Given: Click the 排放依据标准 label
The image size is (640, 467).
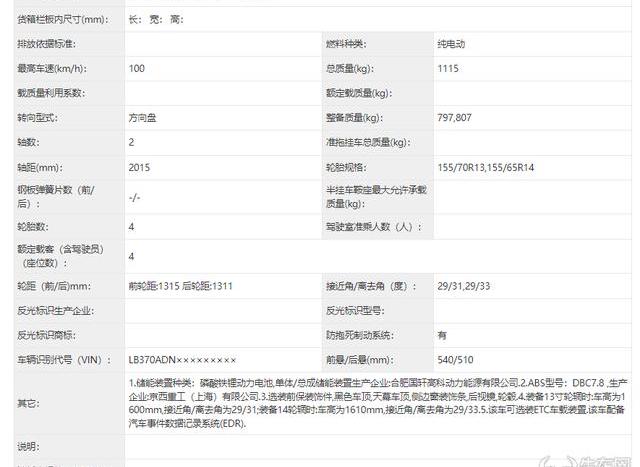Looking at the screenshot, I should [x=46, y=44].
